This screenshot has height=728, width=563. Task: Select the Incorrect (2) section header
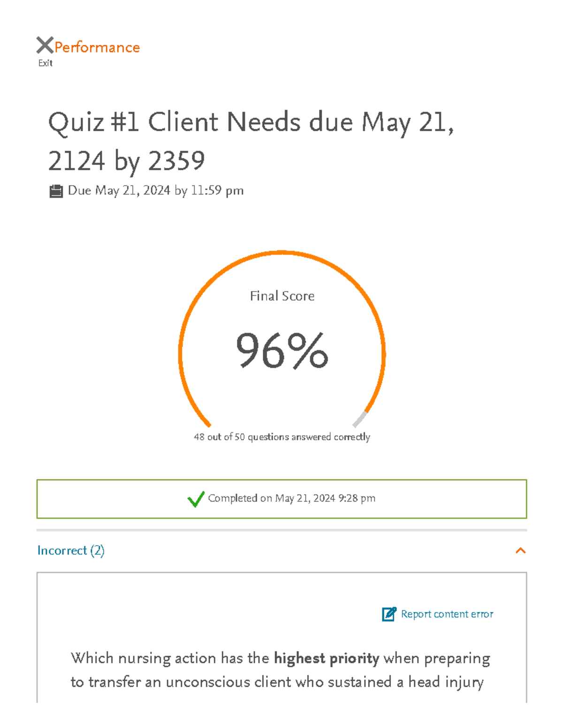point(71,550)
